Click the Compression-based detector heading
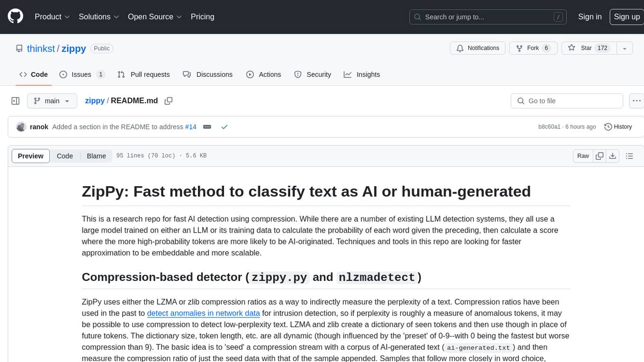644x362 pixels. tap(251, 277)
